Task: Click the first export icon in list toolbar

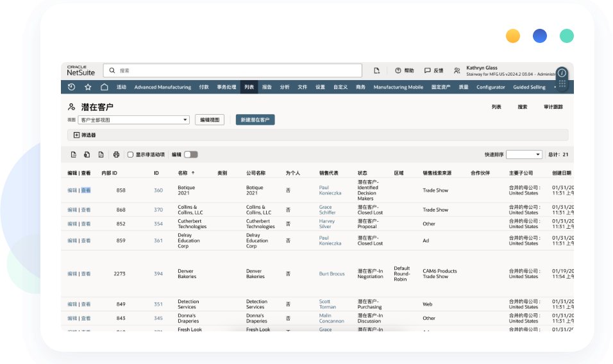Action: coord(74,154)
